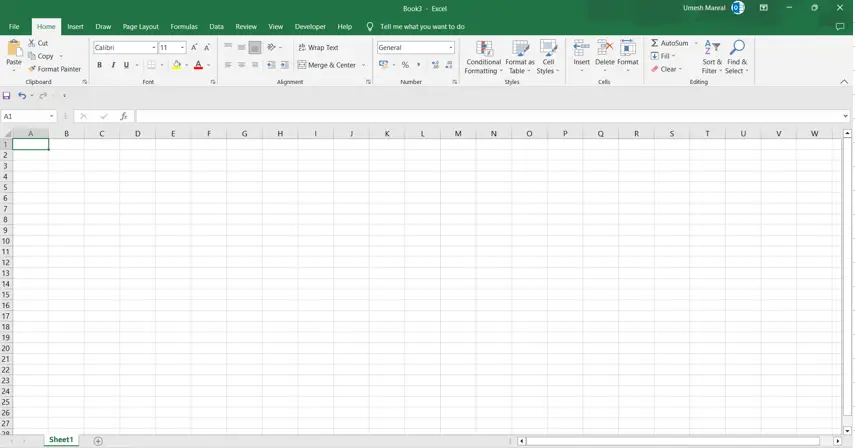Decrease font size with the smaller A icon
The width and height of the screenshot is (855, 448).
pyautogui.click(x=207, y=47)
